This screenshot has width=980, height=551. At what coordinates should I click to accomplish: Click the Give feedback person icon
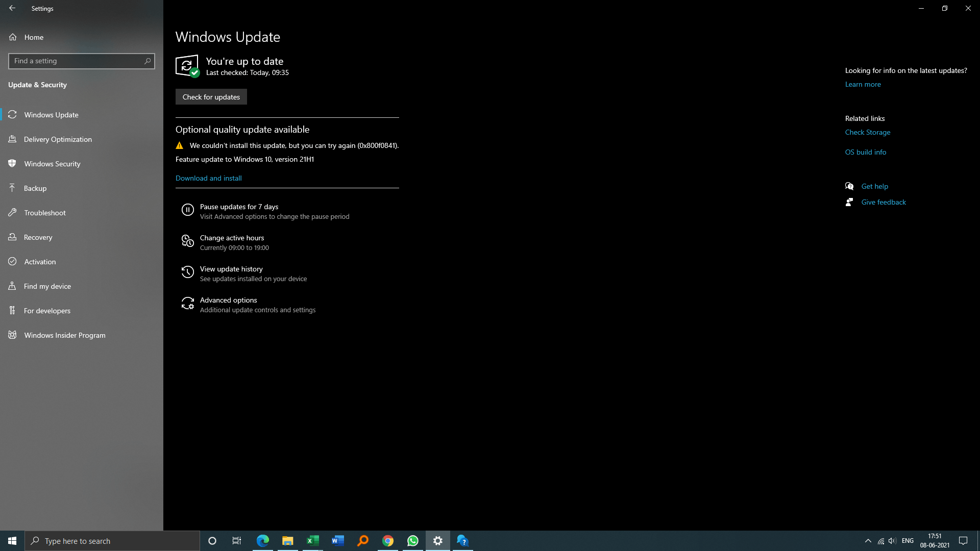point(849,202)
